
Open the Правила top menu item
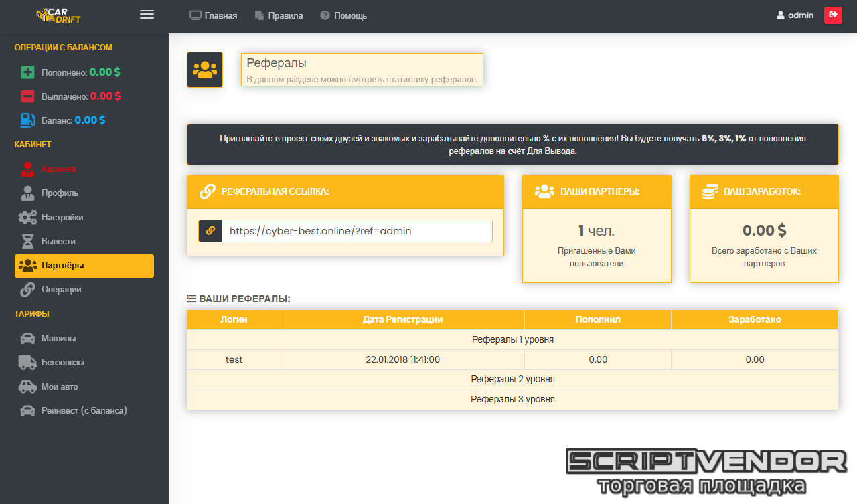(x=279, y=15)
